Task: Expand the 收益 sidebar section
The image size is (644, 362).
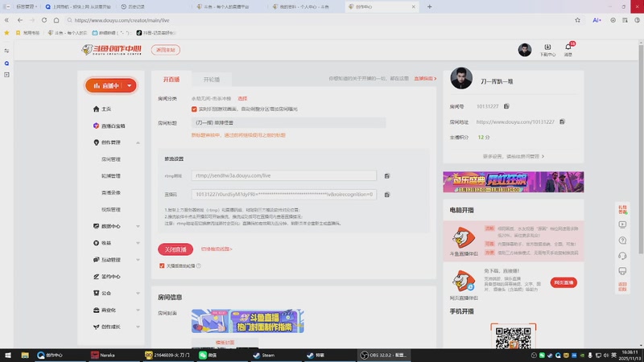Action: click(x=138, y=243)
